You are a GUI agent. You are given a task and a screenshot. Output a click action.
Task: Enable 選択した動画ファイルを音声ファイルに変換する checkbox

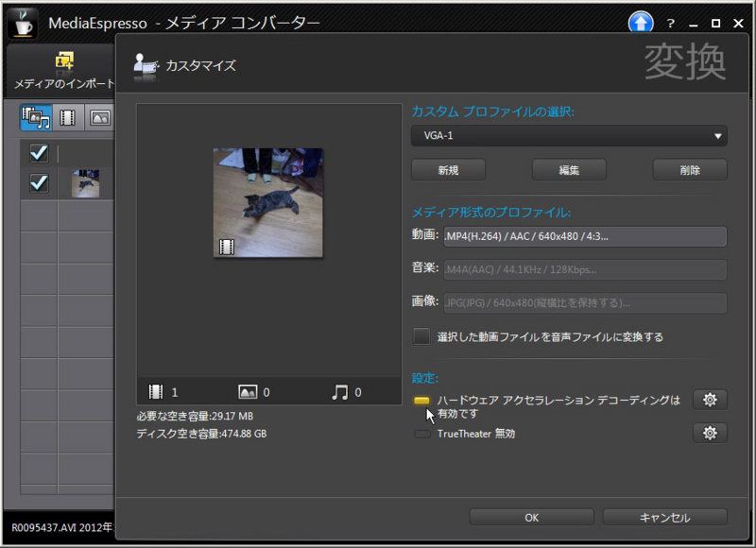[421, 336]
